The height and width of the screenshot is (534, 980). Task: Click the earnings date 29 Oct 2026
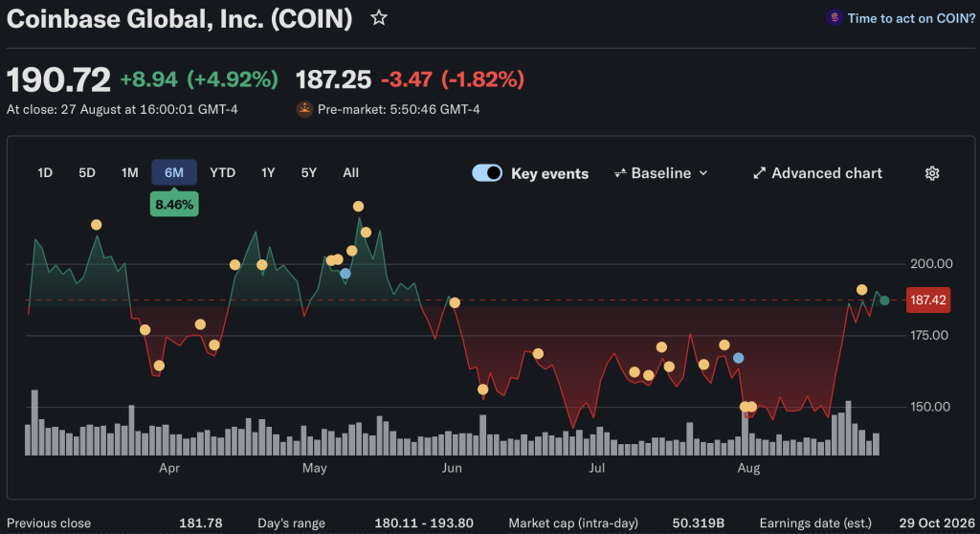pyautogui.click(x=937, y=523)
